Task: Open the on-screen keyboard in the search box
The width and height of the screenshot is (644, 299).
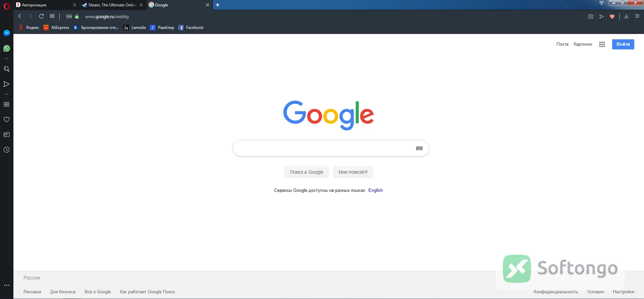Action: (419, 148)
